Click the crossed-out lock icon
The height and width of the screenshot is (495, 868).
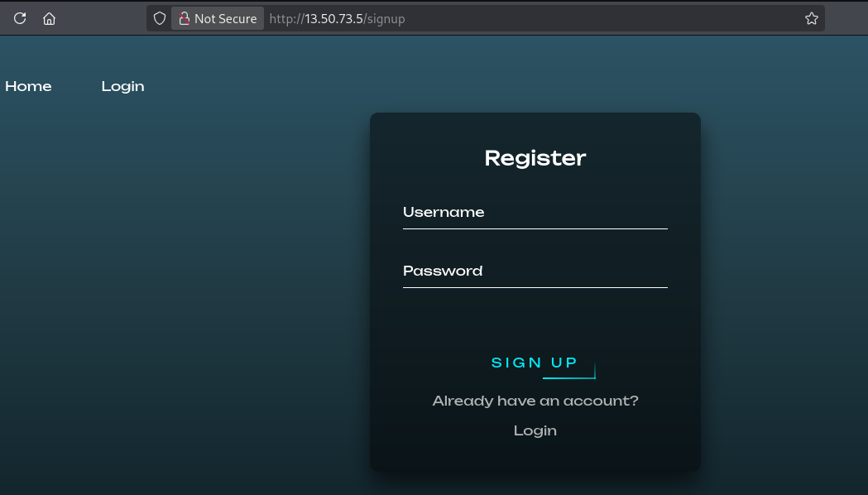click(185, 18)
